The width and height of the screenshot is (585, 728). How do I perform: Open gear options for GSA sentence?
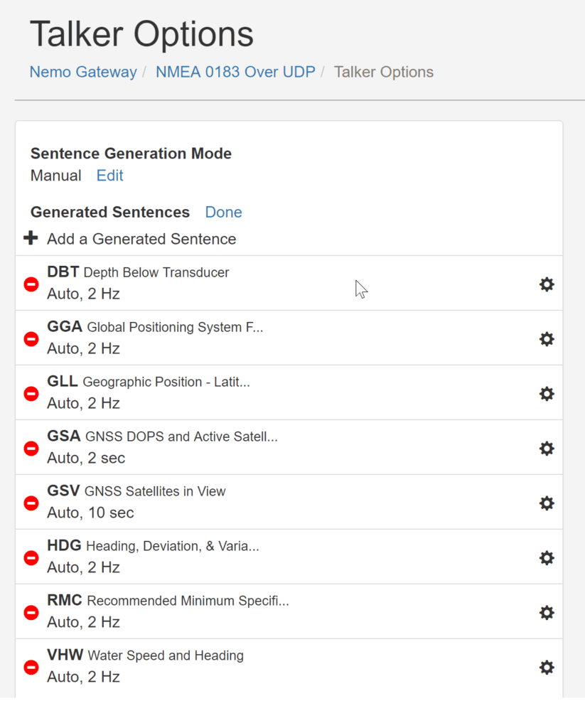click(547, 449)
